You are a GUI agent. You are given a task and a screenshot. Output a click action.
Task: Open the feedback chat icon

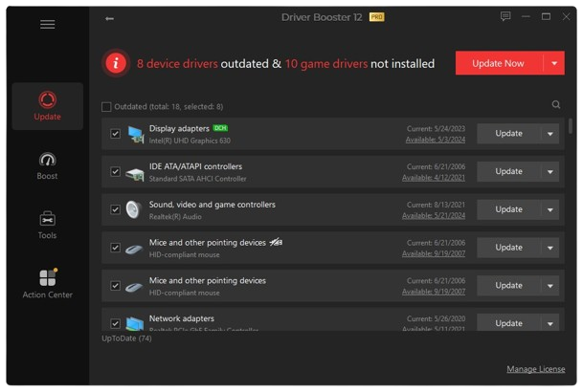pyautogui.click(x=505, y=16)
